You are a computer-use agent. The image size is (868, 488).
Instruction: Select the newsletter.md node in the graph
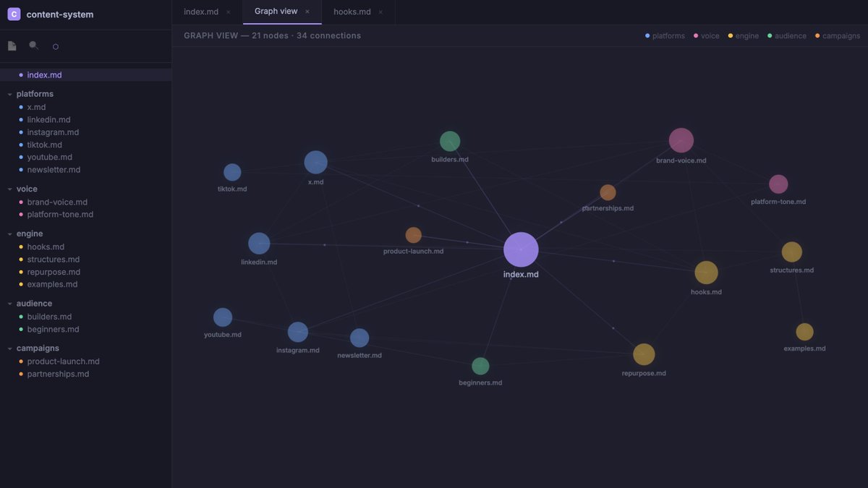359,338
